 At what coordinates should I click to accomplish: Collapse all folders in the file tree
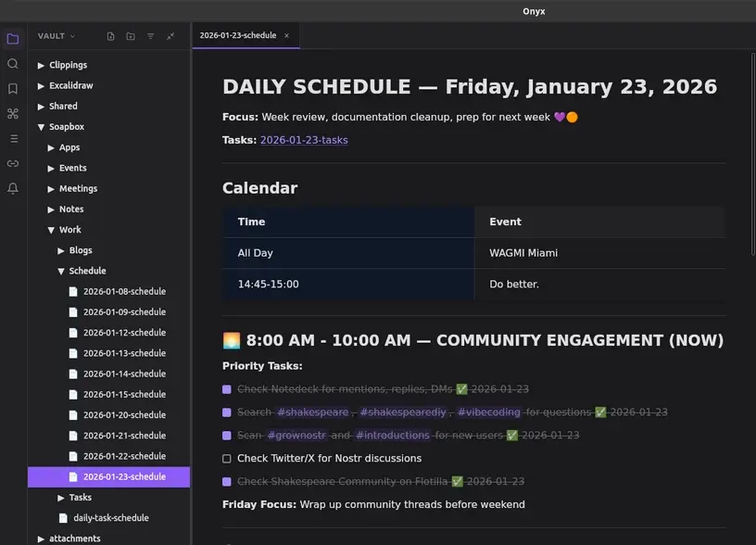coord(170,36)
